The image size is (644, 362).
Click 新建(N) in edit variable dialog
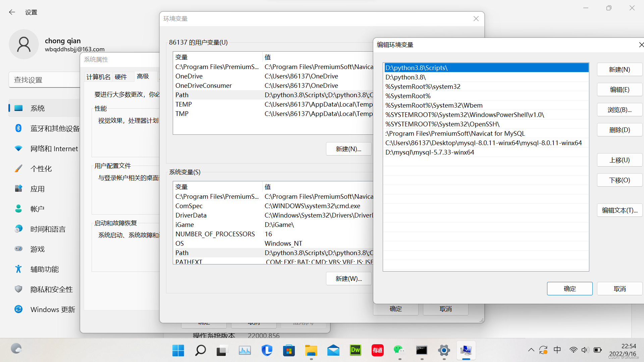tap(619, 70)
